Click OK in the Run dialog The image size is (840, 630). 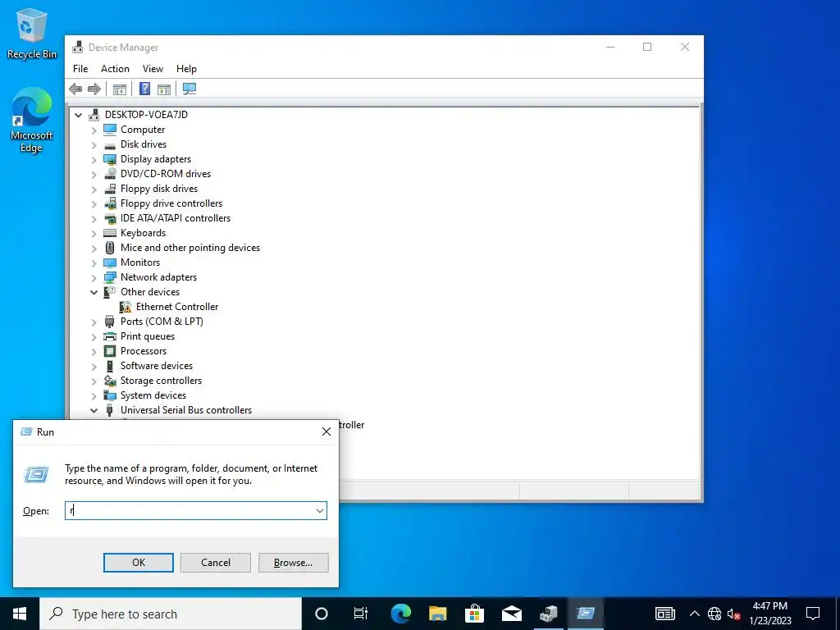tap(138, 563)
